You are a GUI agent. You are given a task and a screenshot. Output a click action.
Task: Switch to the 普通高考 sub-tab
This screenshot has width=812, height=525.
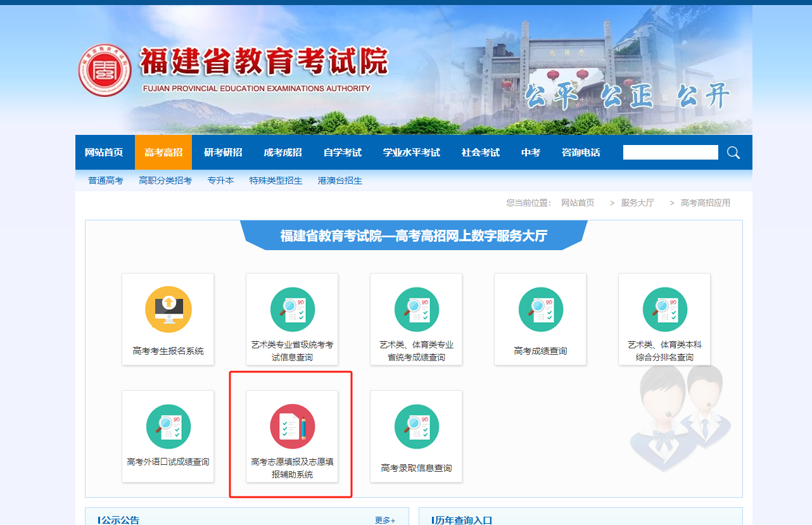[106, 180]
